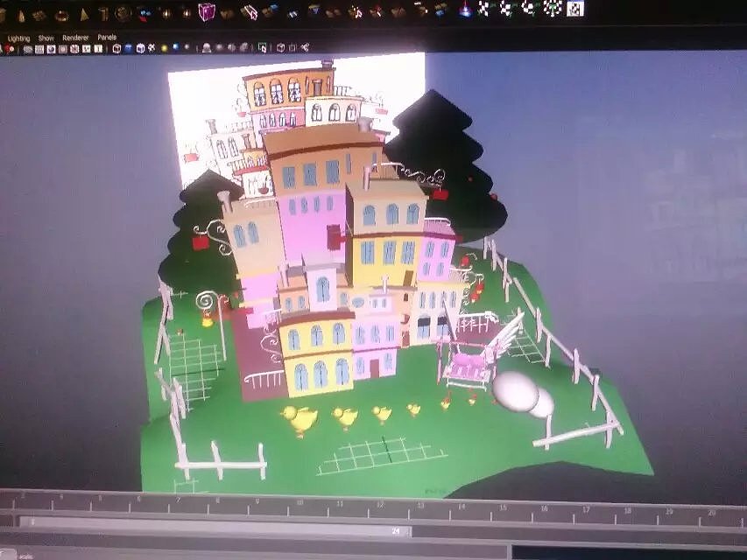Click frame 15 on the time slider
This screenshot has width=747, height=560.
pos(503,507)
